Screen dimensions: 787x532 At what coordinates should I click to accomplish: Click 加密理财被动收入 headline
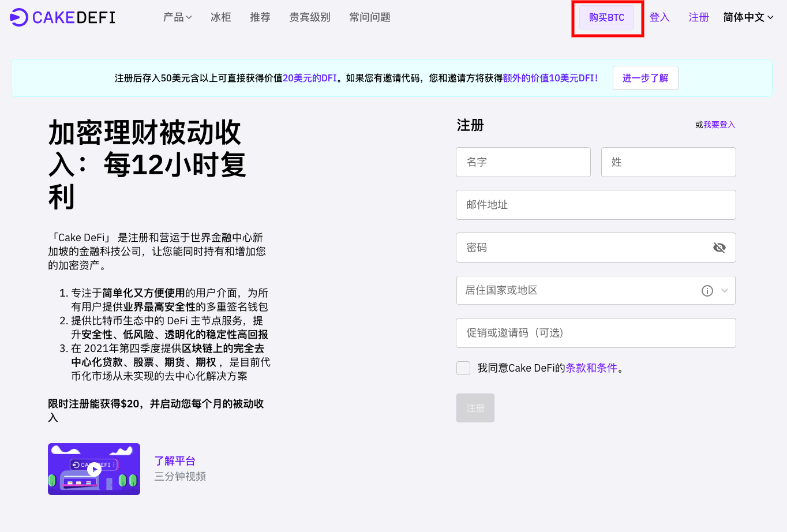coord(147,164)
